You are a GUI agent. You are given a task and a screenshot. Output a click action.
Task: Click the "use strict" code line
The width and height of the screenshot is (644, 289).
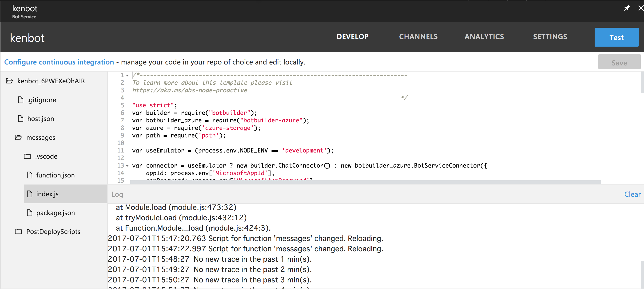point(155,105)
